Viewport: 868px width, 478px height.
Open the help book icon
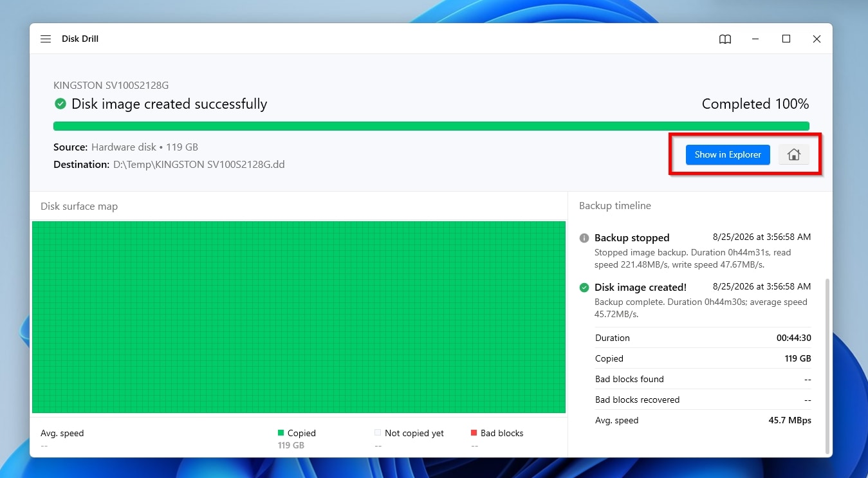tap(725, 39)
